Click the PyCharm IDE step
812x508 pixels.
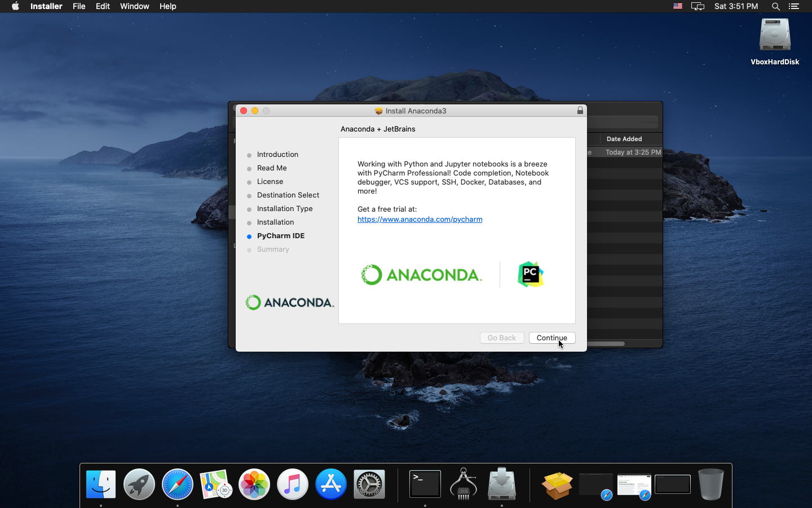pos(281,235)
